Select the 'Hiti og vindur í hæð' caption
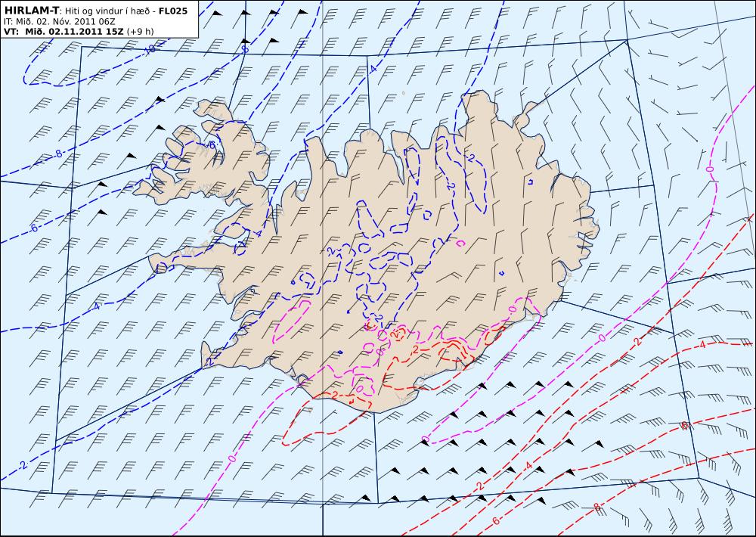Viewport: 756px width, 537px height. click(108, 11)
